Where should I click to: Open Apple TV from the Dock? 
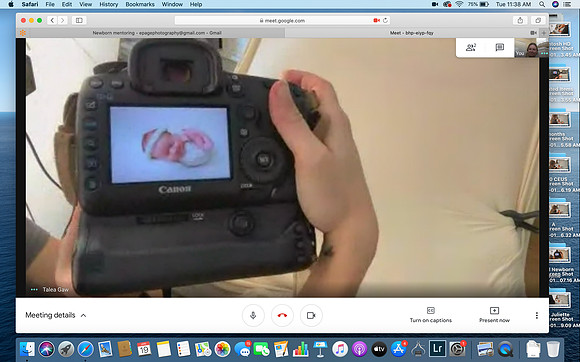(x=379, y=349)
